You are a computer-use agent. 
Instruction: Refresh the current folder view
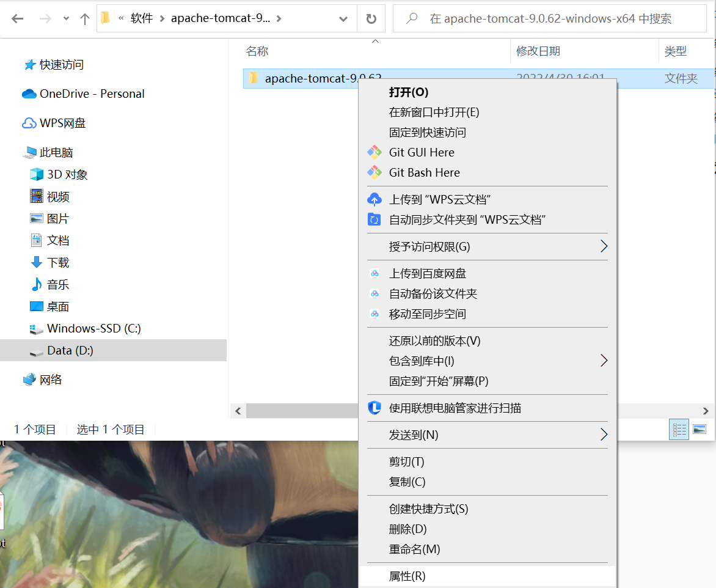click(x=371, y=19)
